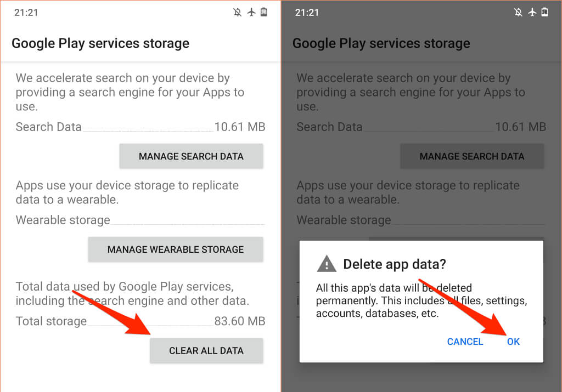Image resolution: width=562 pixels, height=392 pixels.
Task: Tap the Wearable storage row on left
Action: (140, 220)
